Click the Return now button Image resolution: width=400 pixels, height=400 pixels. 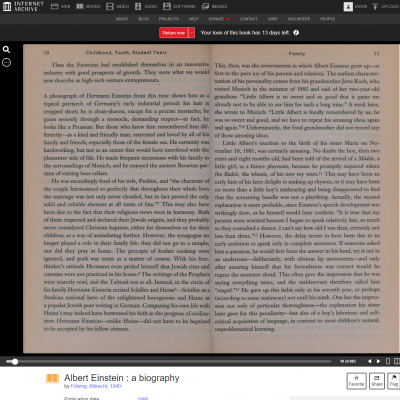[x=174, y=33]
